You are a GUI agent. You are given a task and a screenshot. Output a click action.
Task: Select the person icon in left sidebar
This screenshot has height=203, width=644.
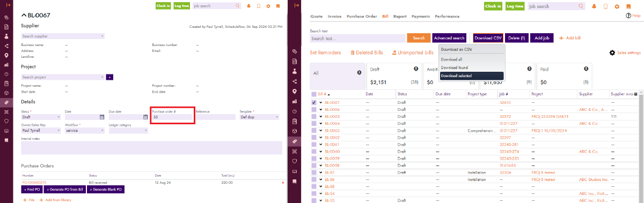(x=6, y=36)
